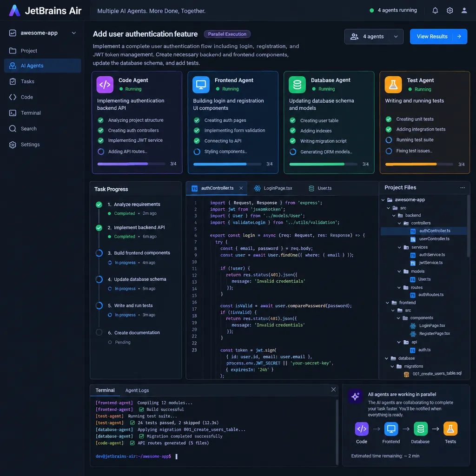Screen dimensions: 476x476
Task: Click the Frontend icon in agent pipeline
Action: click(x=391, y=429)
